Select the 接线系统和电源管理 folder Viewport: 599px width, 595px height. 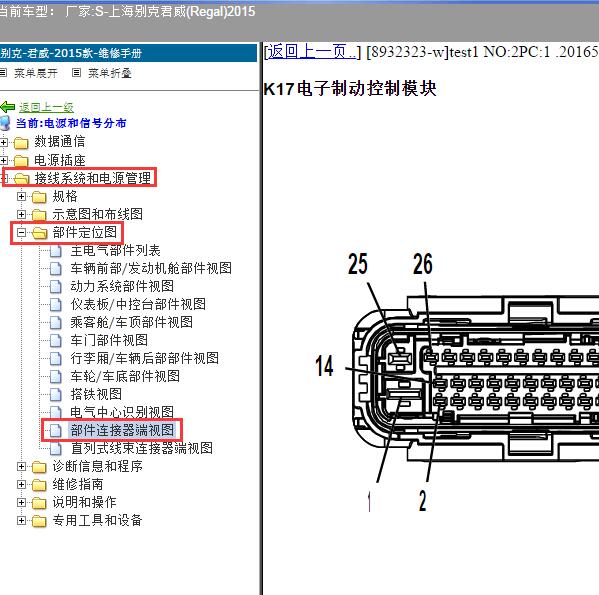92,178
